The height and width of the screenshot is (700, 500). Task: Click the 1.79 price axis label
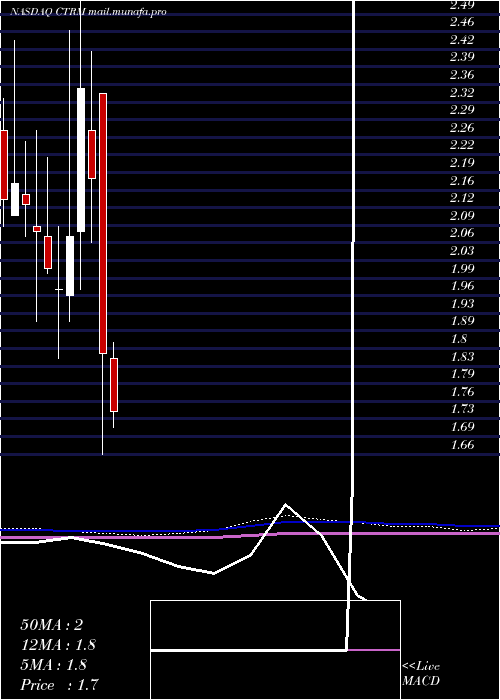pyautogui.click(x=462, y=374)
